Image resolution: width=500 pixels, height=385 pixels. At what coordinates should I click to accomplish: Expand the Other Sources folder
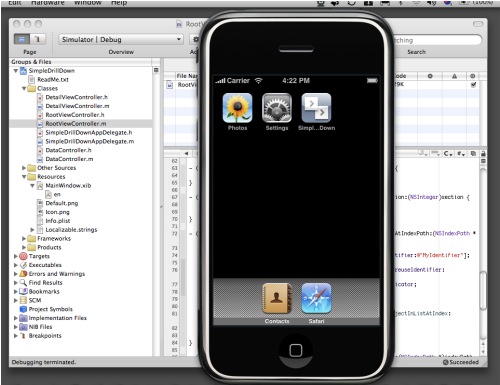point(24,168)
